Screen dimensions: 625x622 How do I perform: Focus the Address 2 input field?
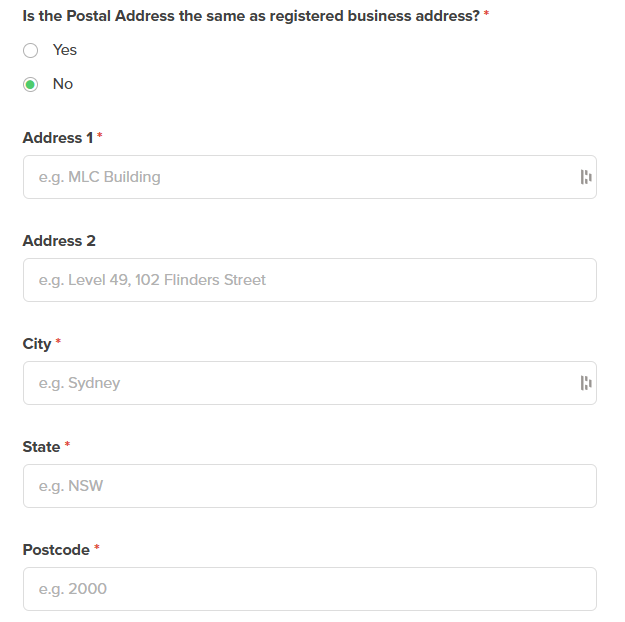tap(309, 280)
